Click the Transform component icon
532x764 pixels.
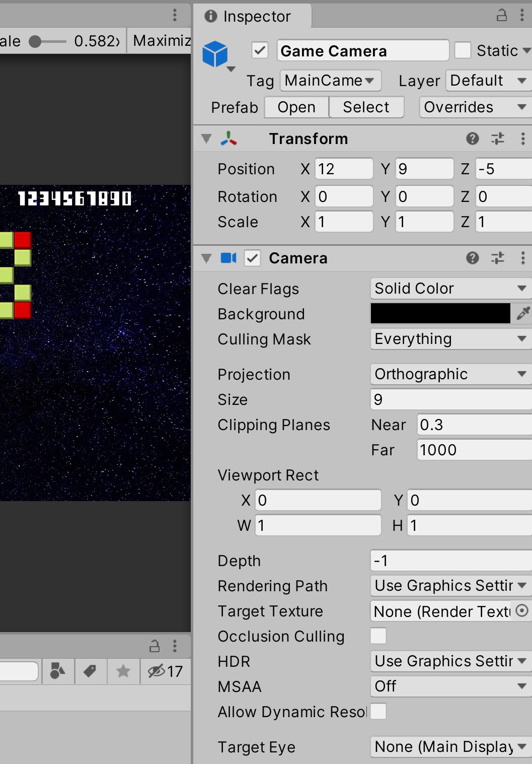pos(229,138)
